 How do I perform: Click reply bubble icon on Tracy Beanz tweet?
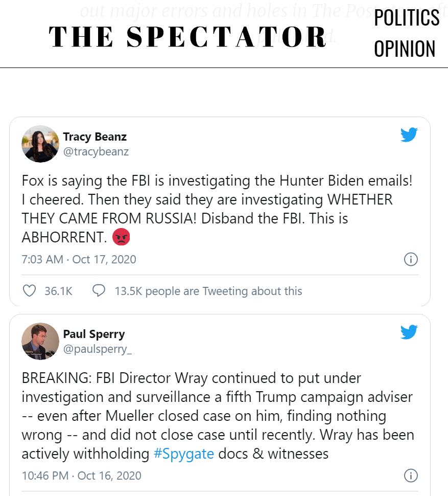[99, 291]
